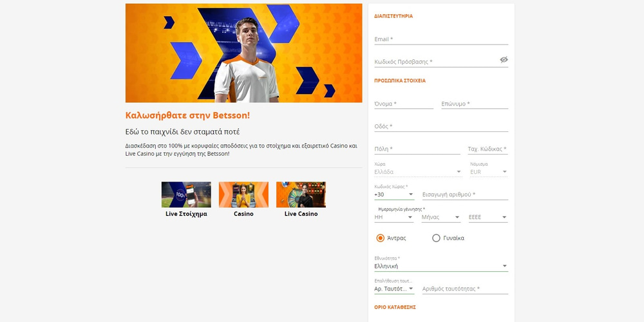
Task: Open the ΕΕΕΕ birth year dropdown
Action: click(488, 217)
